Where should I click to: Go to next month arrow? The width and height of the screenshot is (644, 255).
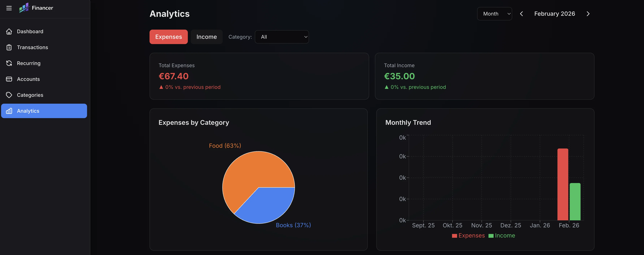point(588,14)
